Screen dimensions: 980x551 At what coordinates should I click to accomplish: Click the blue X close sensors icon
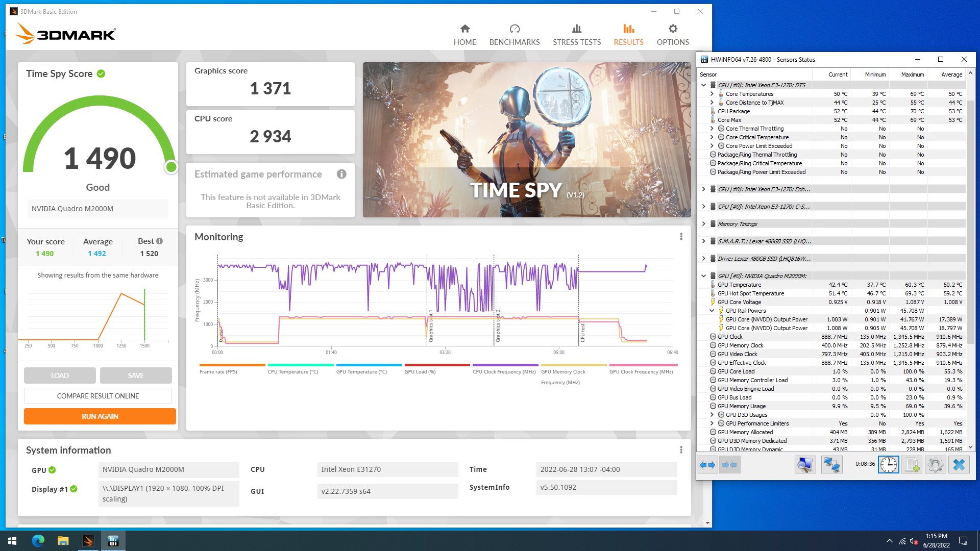[959, 465]
